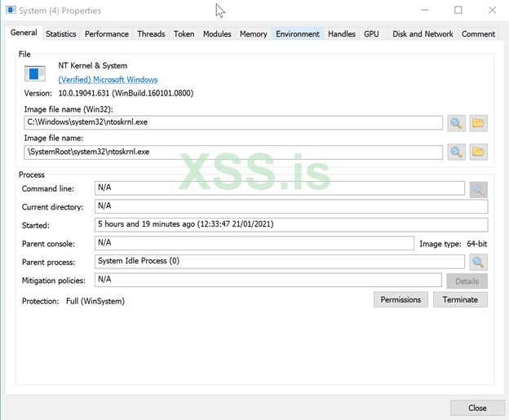
Task: Open the Performance tab
Action: [x=107, y=34]
